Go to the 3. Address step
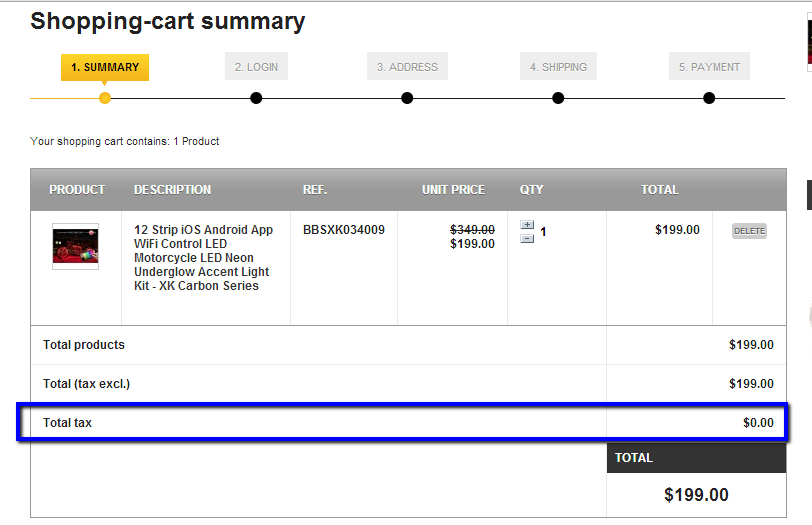 click(407, 67)
